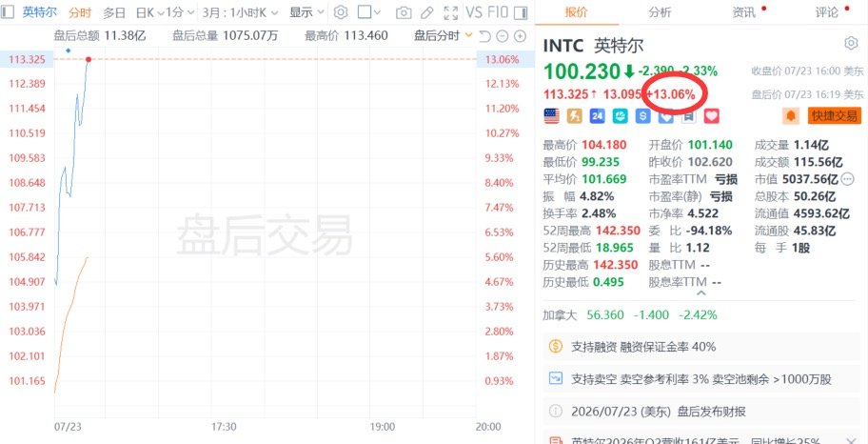Set a price alert with bell icon
868x444 pixels.
point(791,116)
